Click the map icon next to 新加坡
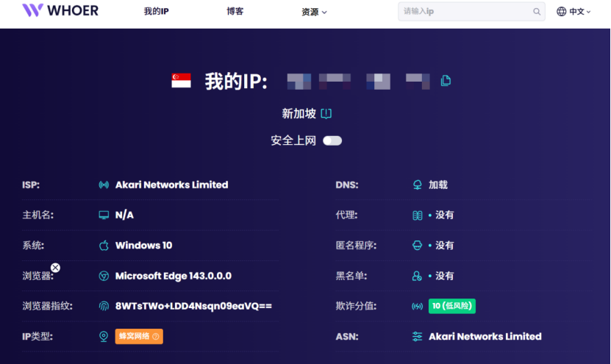 (x=326, y=114)
